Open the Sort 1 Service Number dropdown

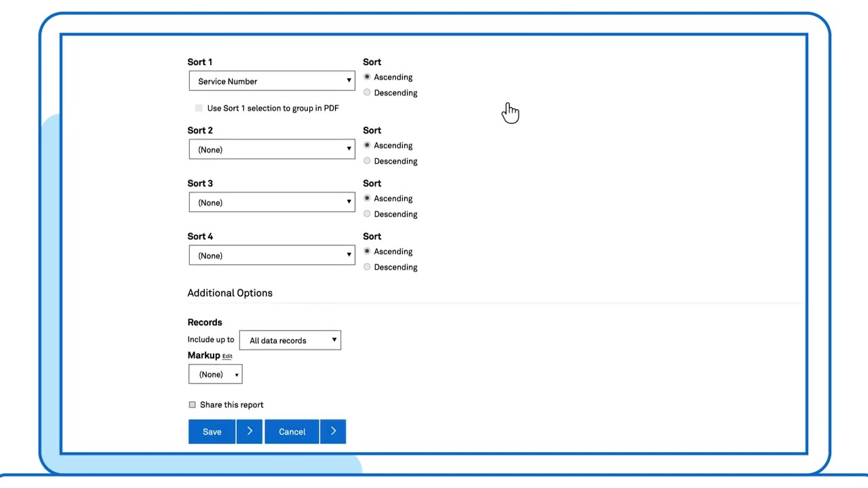point(271,81)
